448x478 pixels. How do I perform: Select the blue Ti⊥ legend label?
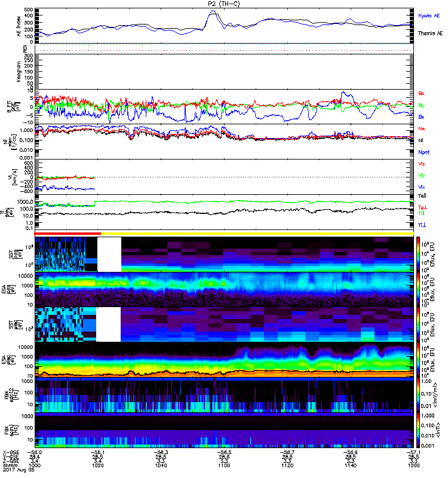[422, 225]
